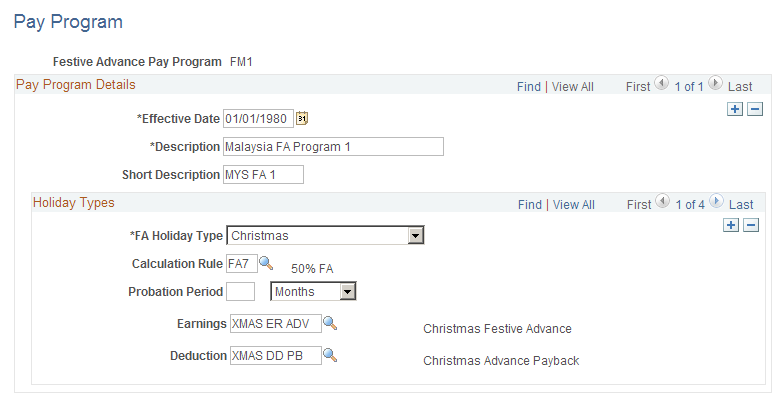Image resolution: width=780 pixels, height=398 pixels.
Task: Click the Pay Program page title
Action: pos(68,22)
